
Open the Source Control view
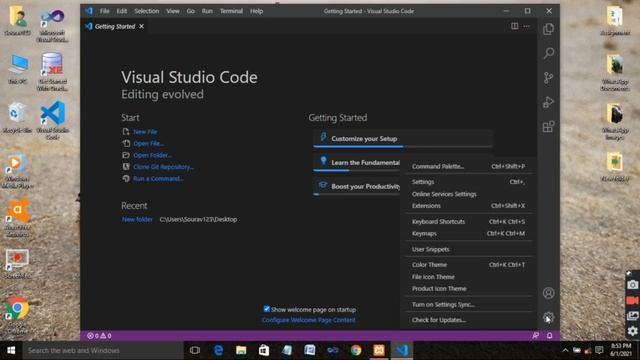(x=549, y=78)
